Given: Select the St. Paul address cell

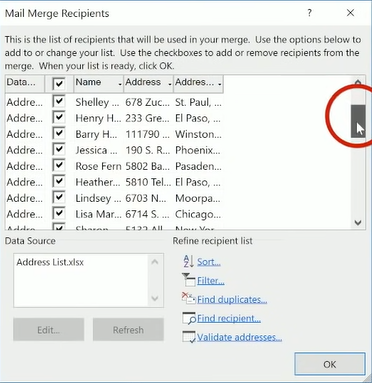Looking at the screenshot, I should pyautogui.click(x=198, y=102).
